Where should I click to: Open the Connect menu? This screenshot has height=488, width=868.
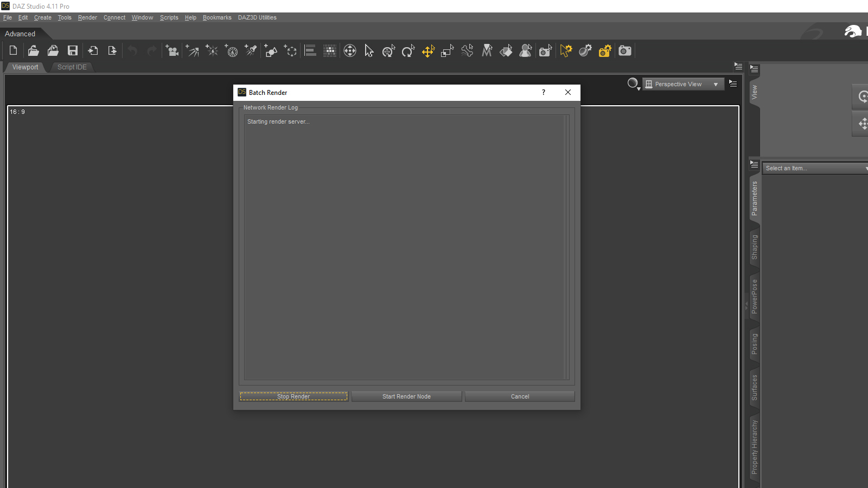(114, 17)
